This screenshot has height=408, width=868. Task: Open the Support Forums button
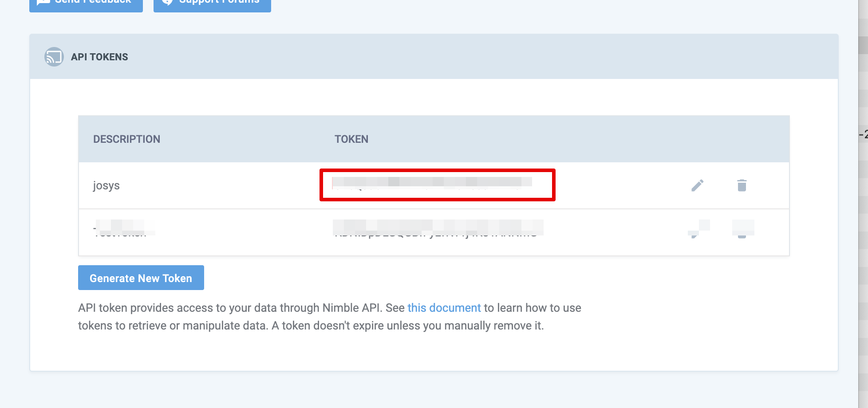pos(212,4)
